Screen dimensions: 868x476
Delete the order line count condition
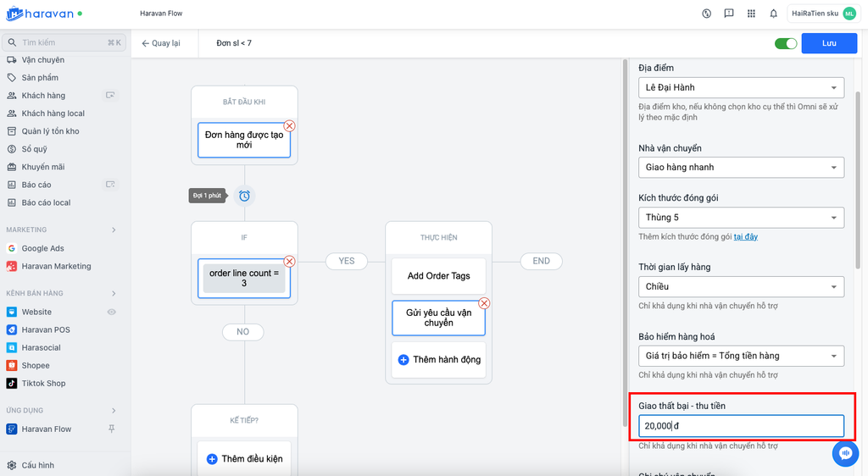(289, 261)
